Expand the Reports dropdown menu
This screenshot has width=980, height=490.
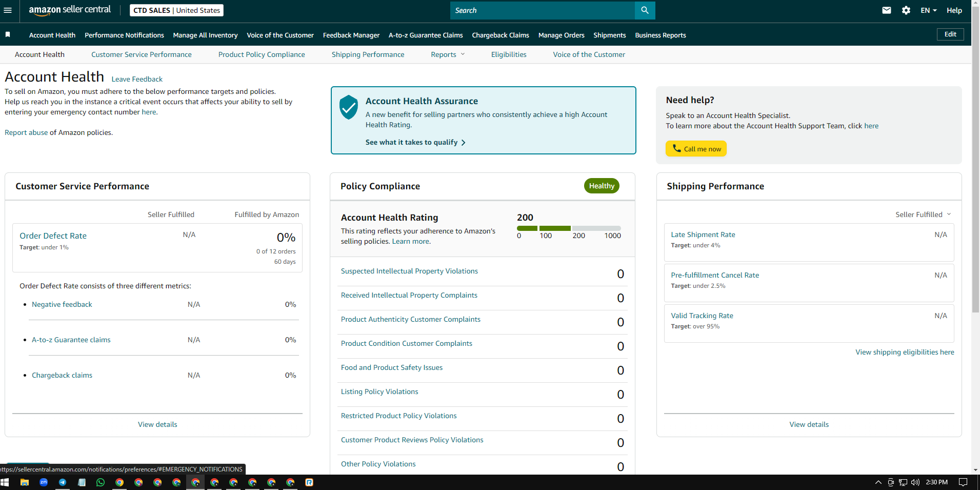coord(448,54)
